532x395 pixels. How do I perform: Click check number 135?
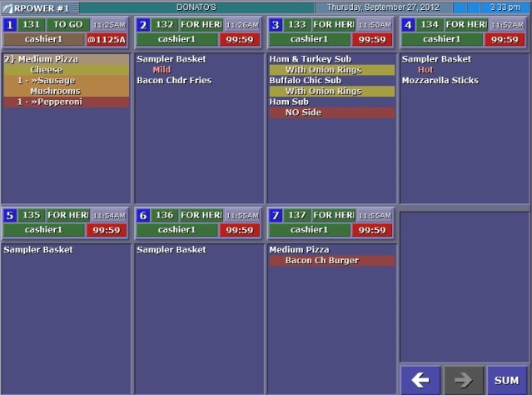(x=31, y=215)
